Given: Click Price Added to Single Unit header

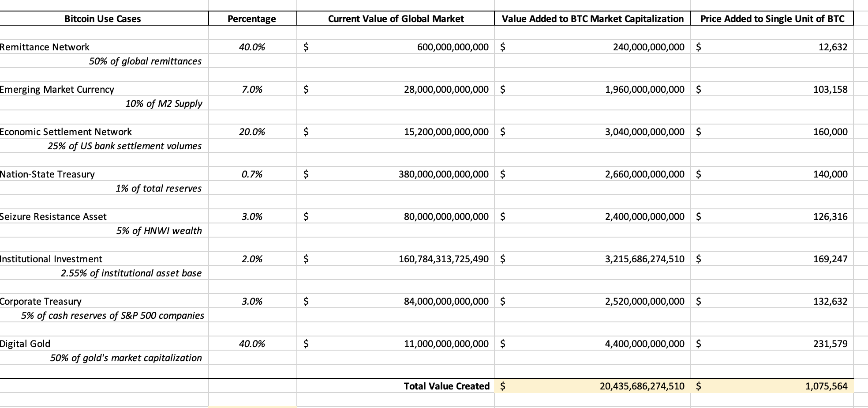Looking at the screenshot, I should [772, 19].
